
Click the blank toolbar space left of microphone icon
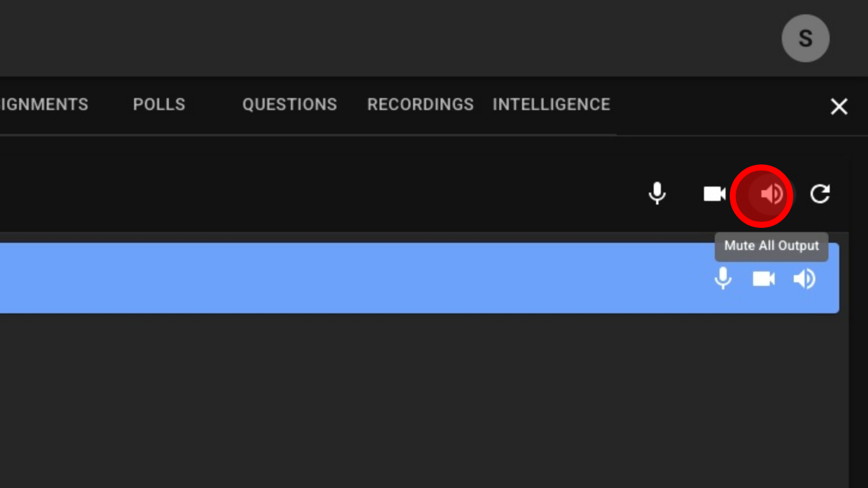359,194
